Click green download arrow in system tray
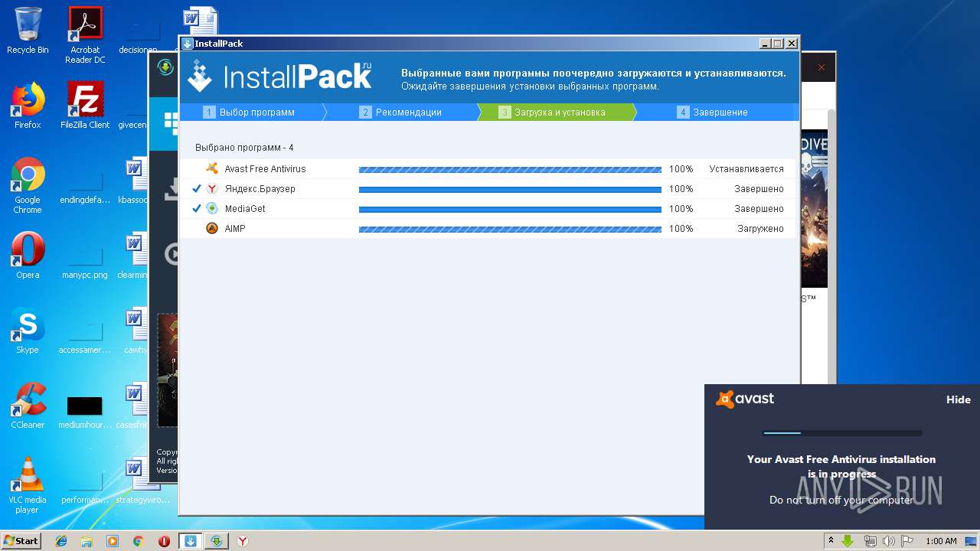 click(x=848, y=541)
